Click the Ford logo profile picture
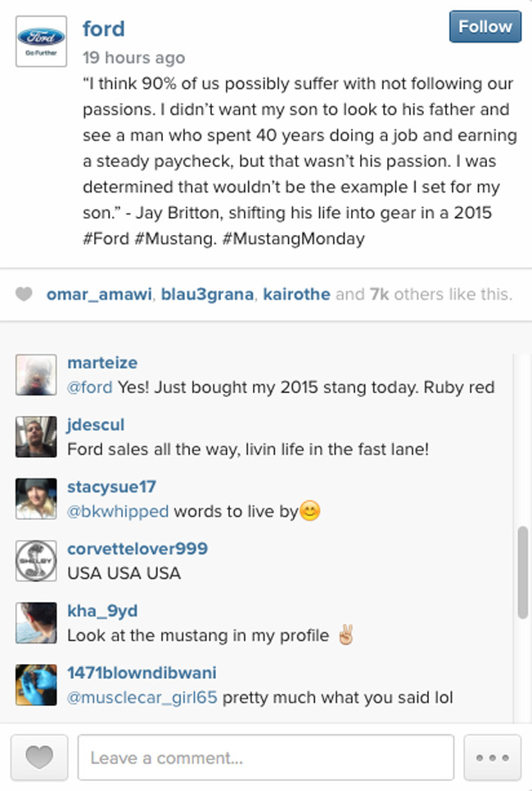The image size is (532, 791). (x=41, y=41)
